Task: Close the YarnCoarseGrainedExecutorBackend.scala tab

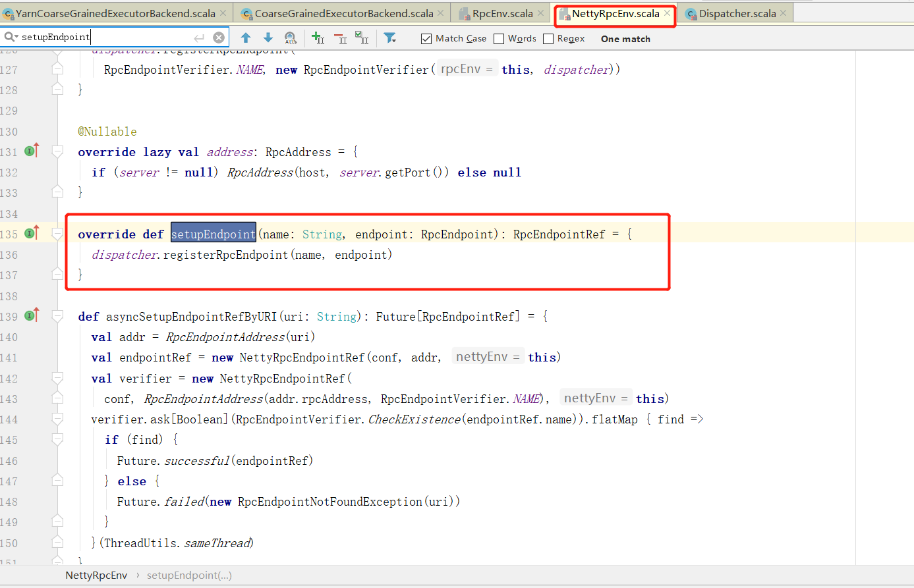Action: 223,13
